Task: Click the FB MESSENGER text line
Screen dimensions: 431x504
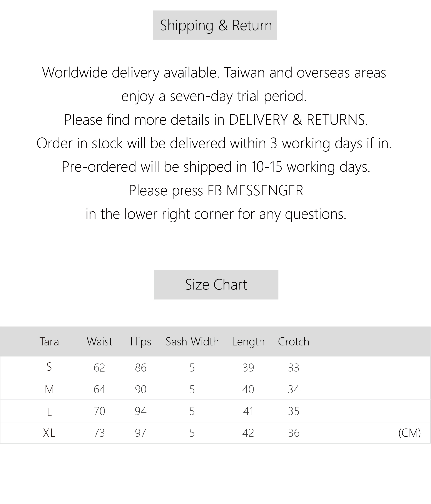Action: coord(216,190)
